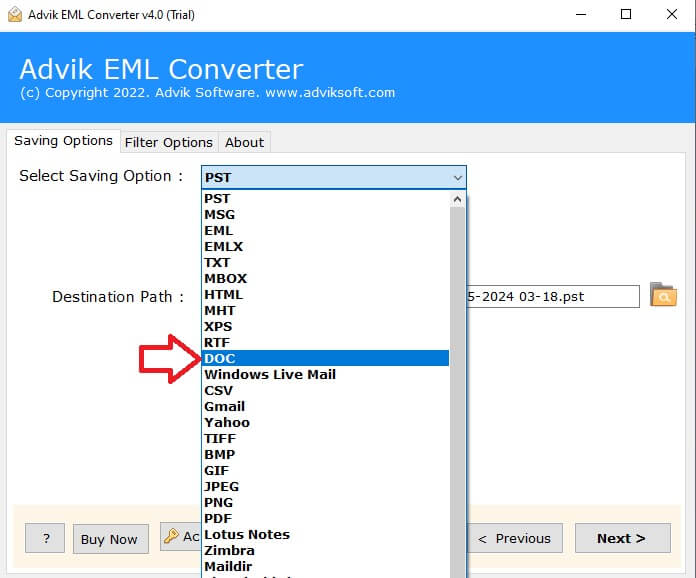Pick GIF from the format list
696x578 pixels.
pos(325,470)
